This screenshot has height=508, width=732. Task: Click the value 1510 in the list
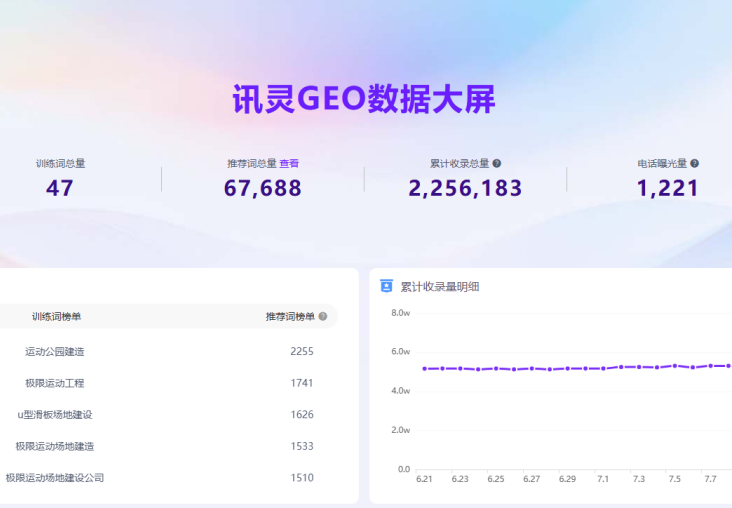(302, 478)
